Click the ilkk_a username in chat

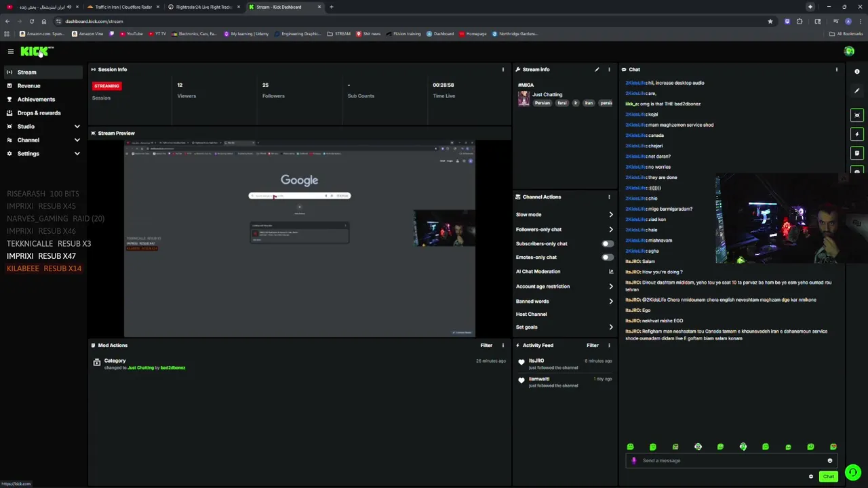[631, 104]
